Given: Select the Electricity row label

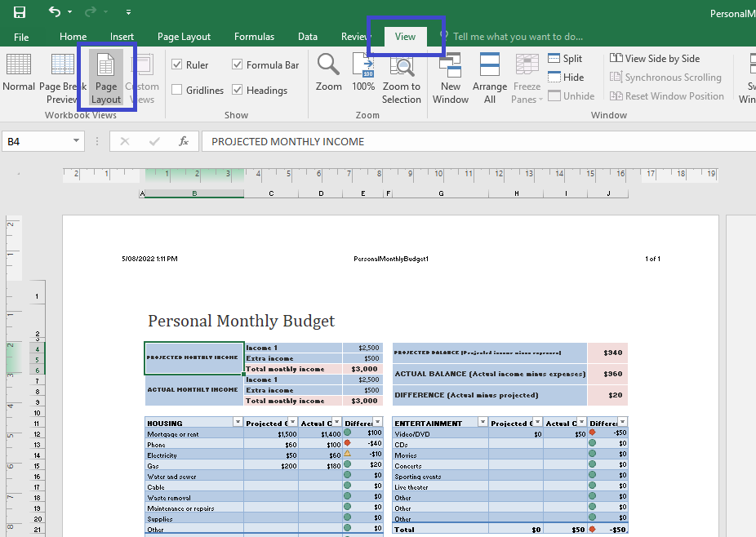Looking at the screenshot, I should (x=162, y=455).
